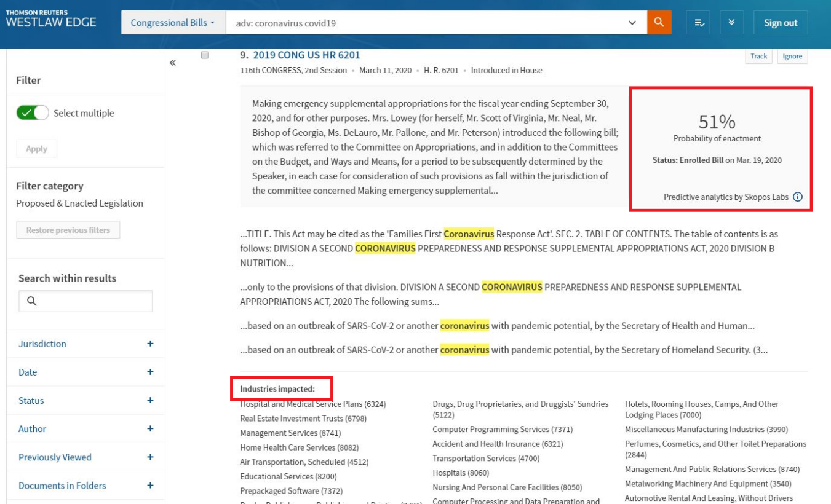This screenshot has width=831, height=504.
Task: Click the select-all checklist icon in header
Action: click(699, 23)
